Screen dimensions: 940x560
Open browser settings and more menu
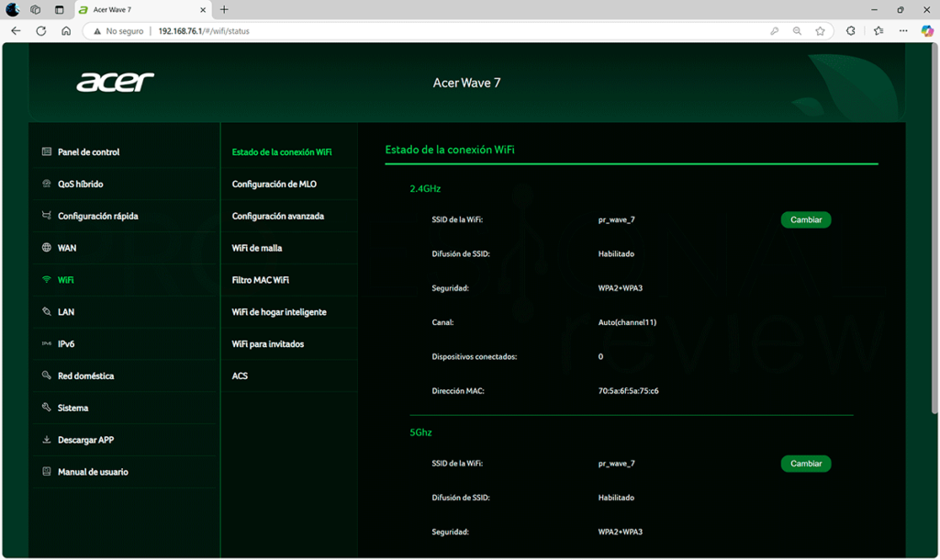pyautogui.click(x=903, y=30)
